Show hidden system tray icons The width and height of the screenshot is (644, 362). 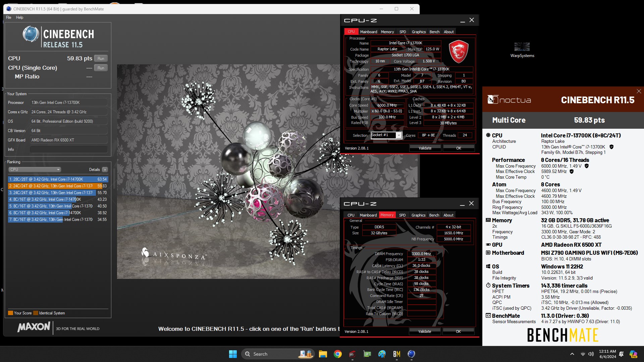572,354
